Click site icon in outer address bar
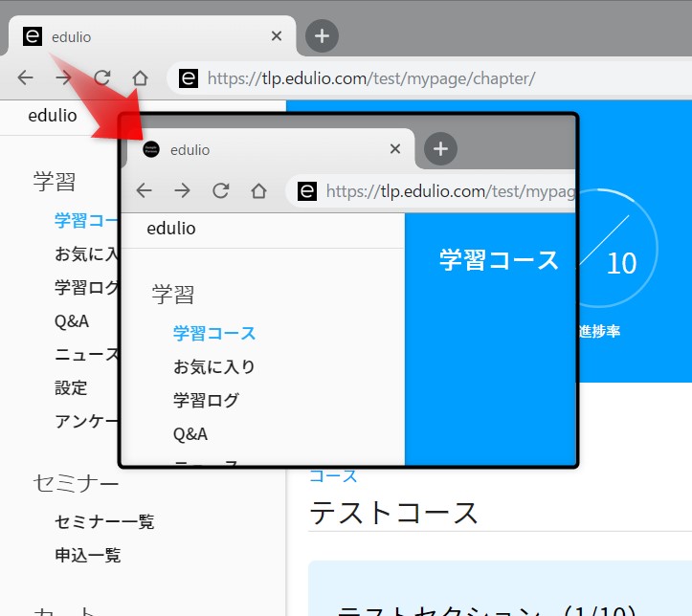This screenshot has height=616, width=692. [189, 78]
